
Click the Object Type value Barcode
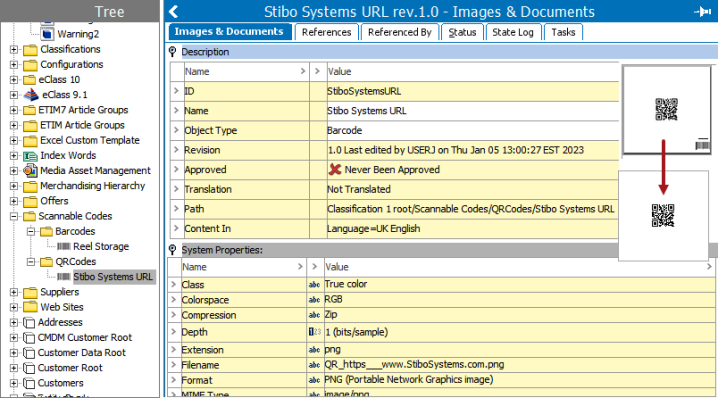[x=344, y=131]
